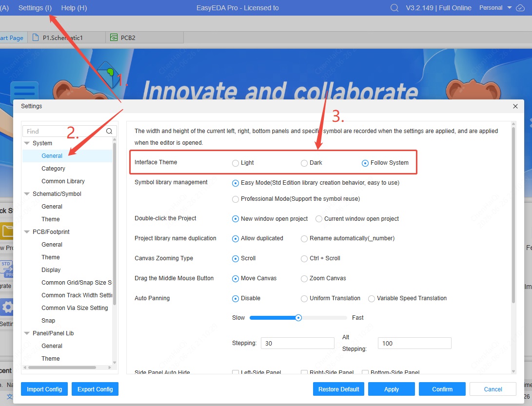The width and height of the screenshot is (532, 406).
Task: Set canvas zooming to Ctrl + Scroll
Action: [x=304, y=259]
